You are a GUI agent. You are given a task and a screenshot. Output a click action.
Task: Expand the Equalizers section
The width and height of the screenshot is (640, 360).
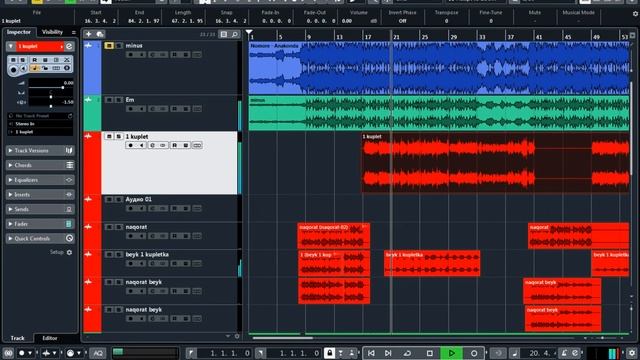(x=10, y=180)
